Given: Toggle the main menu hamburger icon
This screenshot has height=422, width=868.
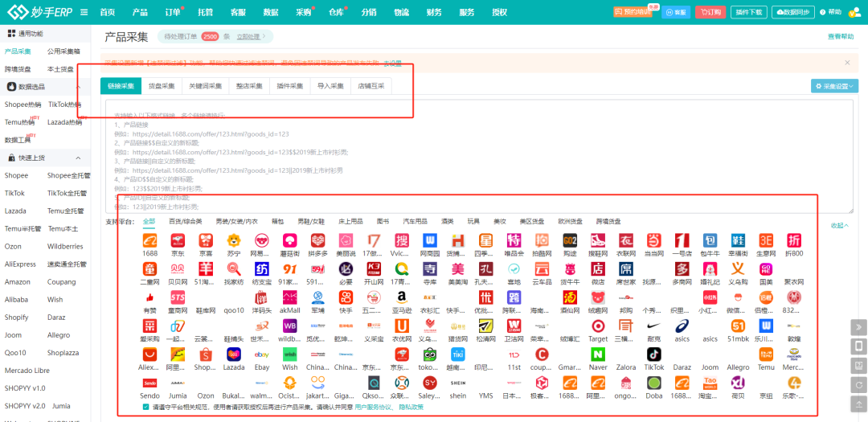Looking at the screenshot, I should 84,12.
